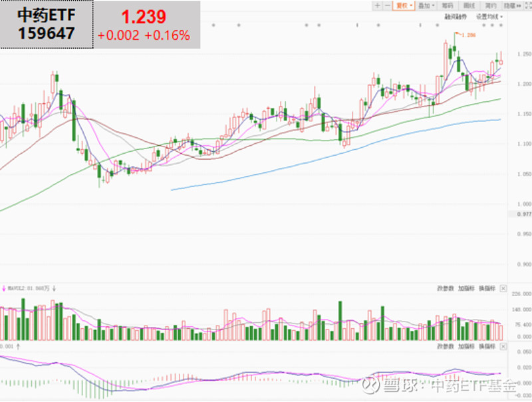Click the gray down arrow after MAVOL2 value

coord(54,289)
